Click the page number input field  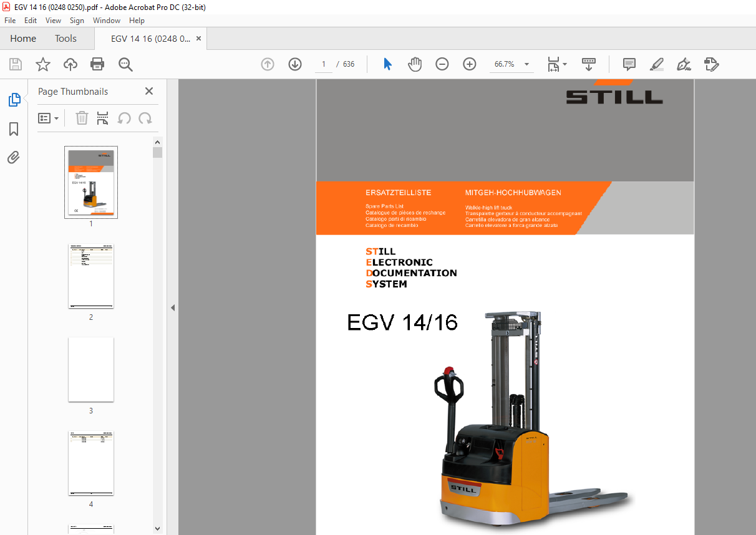click(x=324, y=64)
